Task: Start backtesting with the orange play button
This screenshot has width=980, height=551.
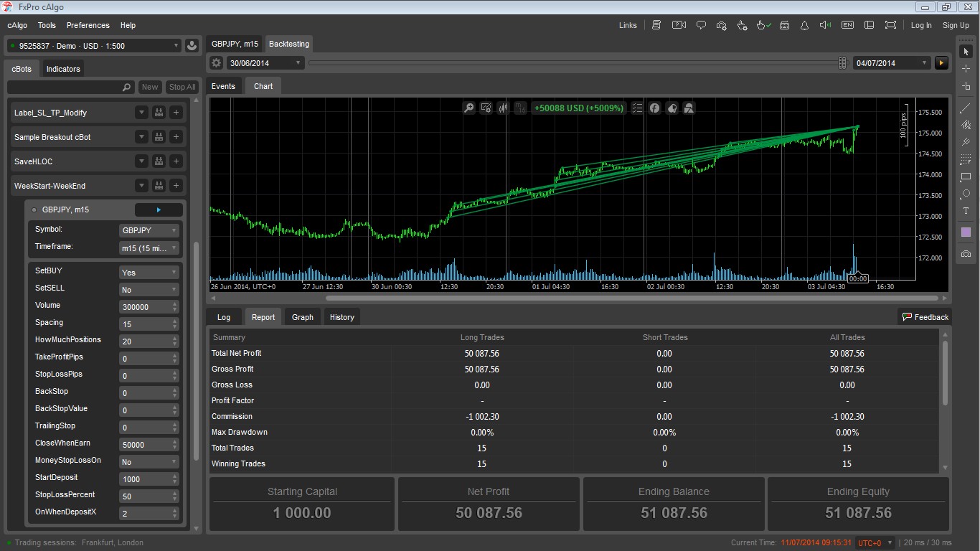Action: [x=942, y=63]
